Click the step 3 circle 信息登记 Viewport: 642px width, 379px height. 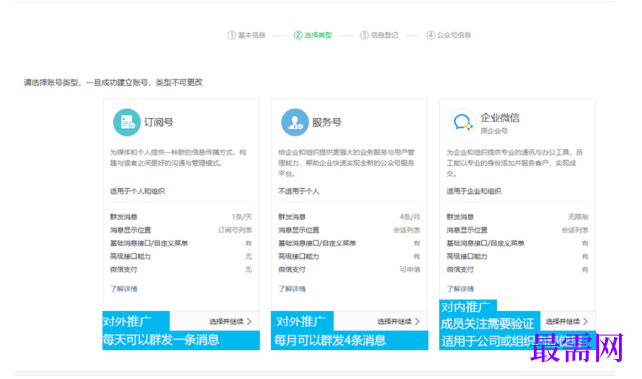(x=364, y=35)
